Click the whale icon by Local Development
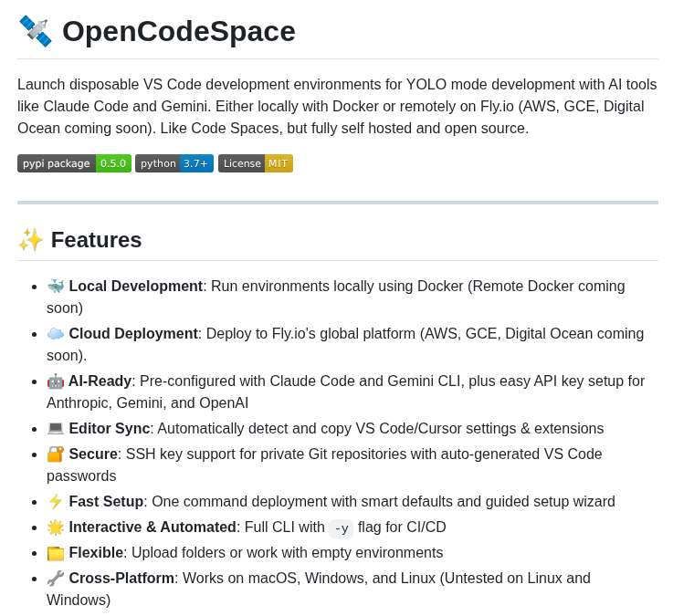Screen dimensions: 673x616 56,286
